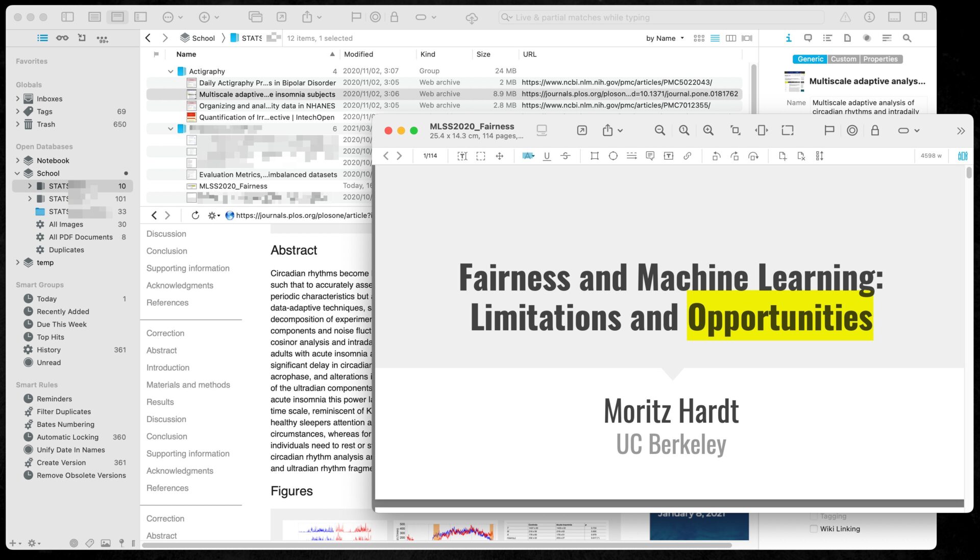The width and height of the screenshot is (980, 560).
Task: Toggle the lock icon in PDF toolbar
Action: coord(875,131)
